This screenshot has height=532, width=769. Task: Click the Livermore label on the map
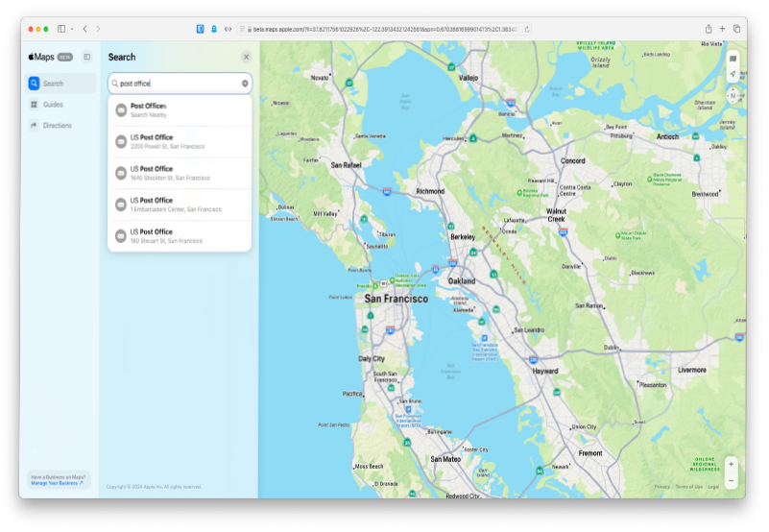point(692,370)
